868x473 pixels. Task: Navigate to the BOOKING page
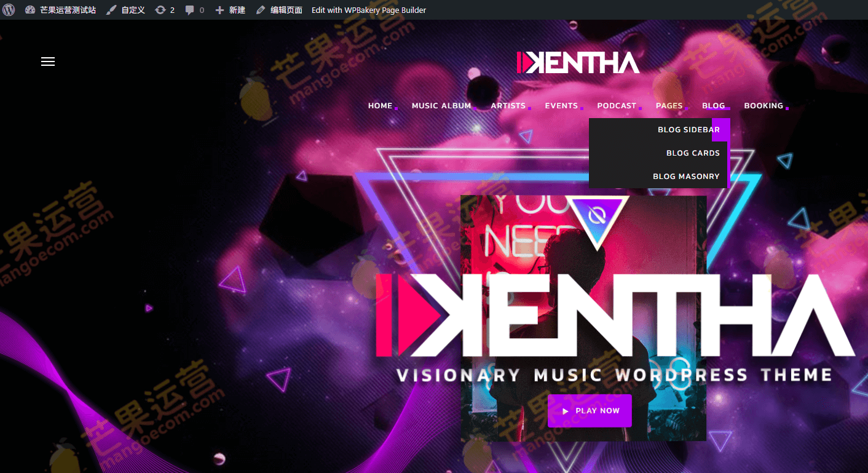click(x=764, y=105)
